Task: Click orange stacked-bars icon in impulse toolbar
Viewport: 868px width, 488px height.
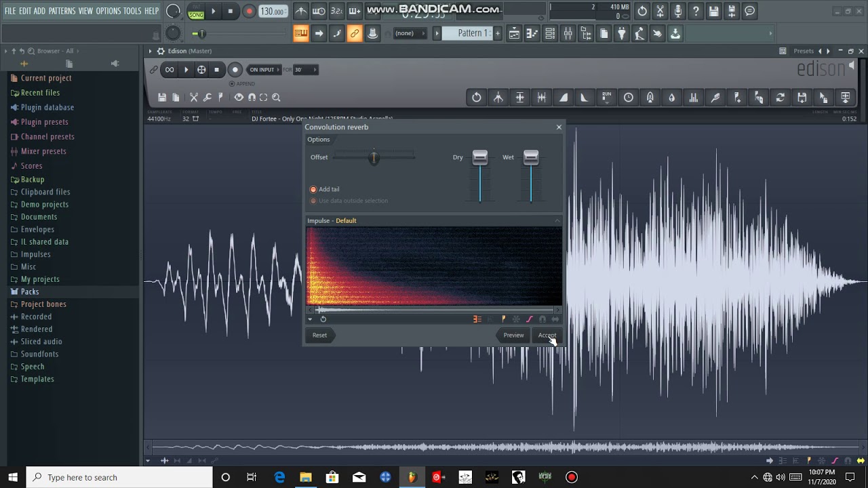Action: coord(477,319)
